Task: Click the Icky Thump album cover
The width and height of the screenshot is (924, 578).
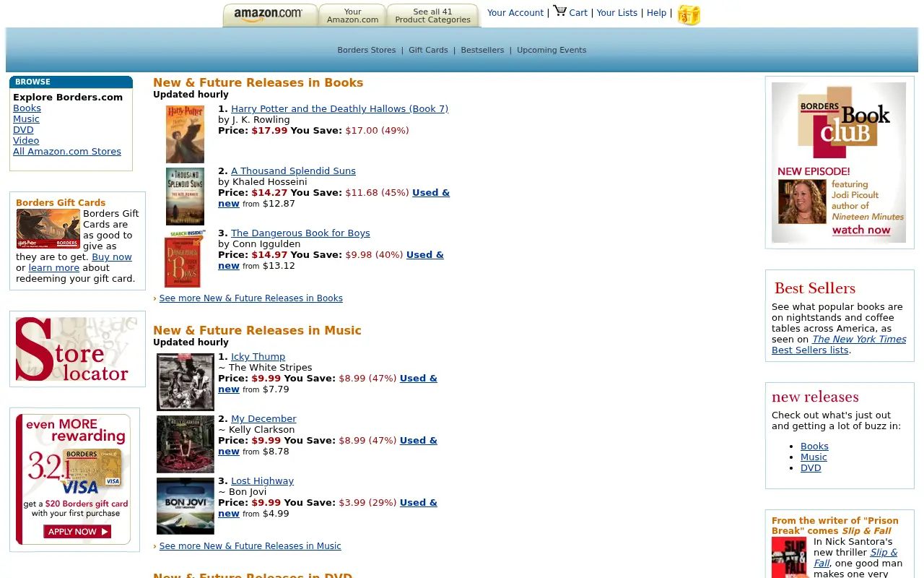Action: (x=186, y=382)
